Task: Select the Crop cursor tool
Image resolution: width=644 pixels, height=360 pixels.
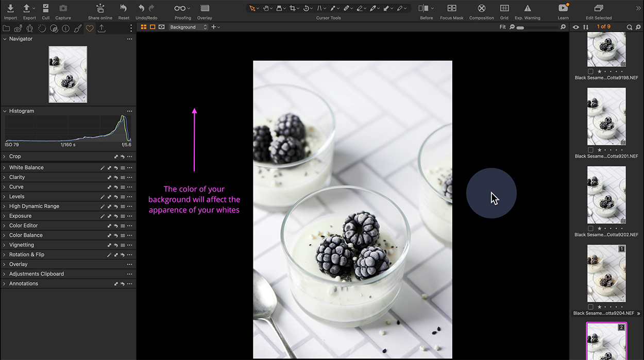Action: pyautogui.click(x=292, y=8)
